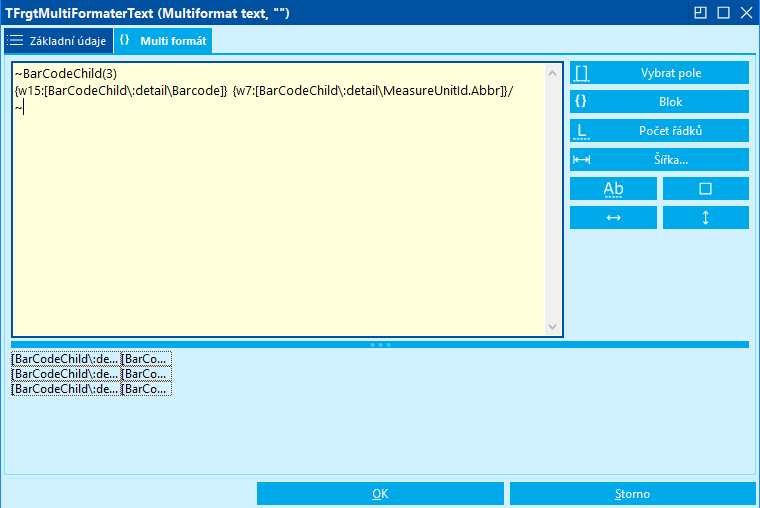Click the splitter handle dots below editor
The height and width of the screenshot is (508, 760).
380,345
